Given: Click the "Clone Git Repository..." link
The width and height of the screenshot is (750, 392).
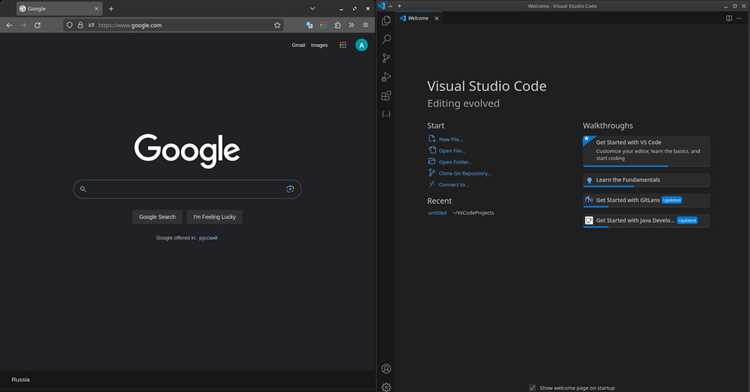Looking at the screenshot, I should tap(465, 173).
